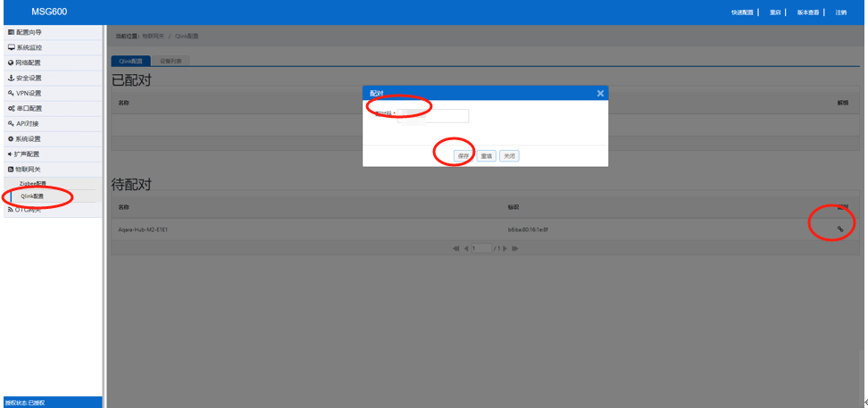This screenshot has width=868, height=408.
Task: Expand the 网络配置 sidebar section
Action: (29, 62)
